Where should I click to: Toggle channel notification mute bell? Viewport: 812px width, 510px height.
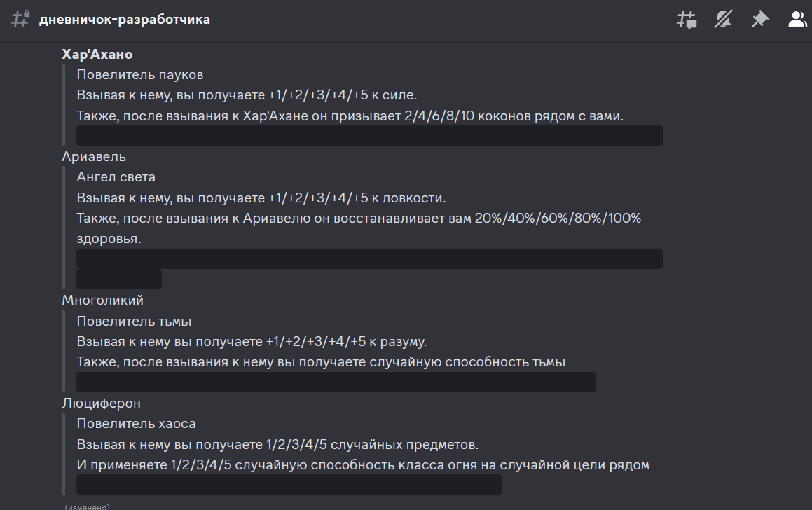point(723,20)
